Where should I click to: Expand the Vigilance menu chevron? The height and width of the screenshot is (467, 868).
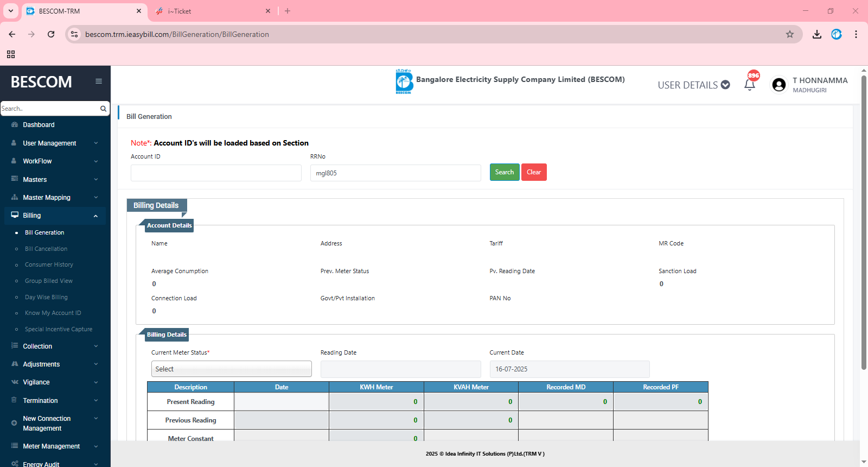click(96, 382)
